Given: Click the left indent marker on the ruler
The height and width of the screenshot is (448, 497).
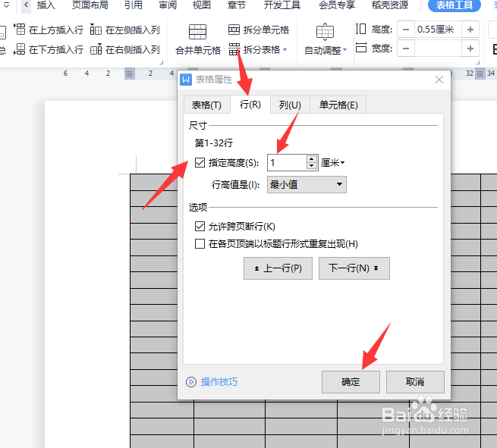Looking at the screenshot, I should (129, 74).
